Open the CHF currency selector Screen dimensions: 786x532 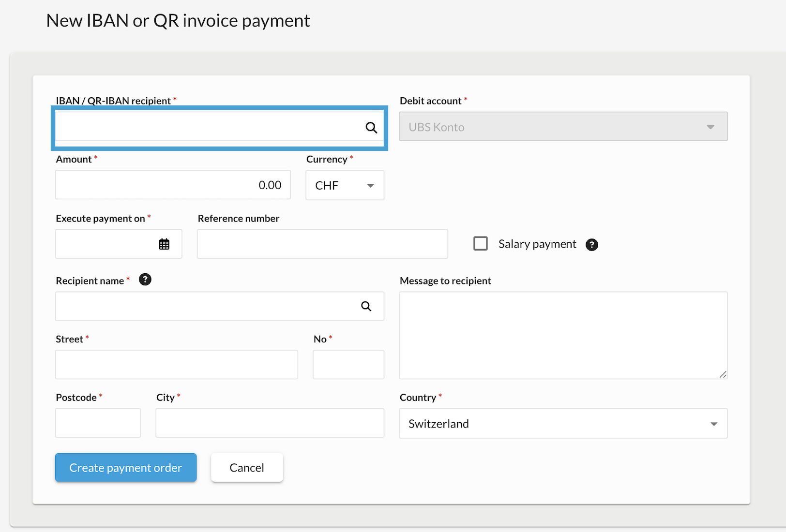coord(345,185)
